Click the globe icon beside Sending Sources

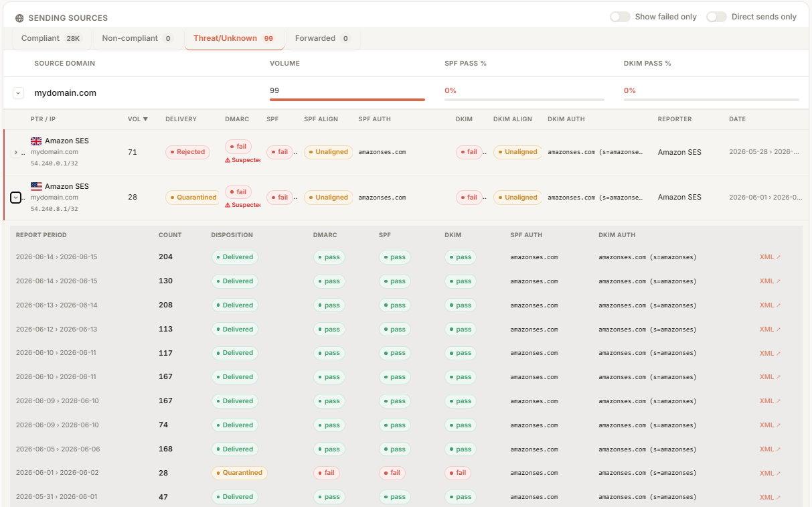[19, 18]
